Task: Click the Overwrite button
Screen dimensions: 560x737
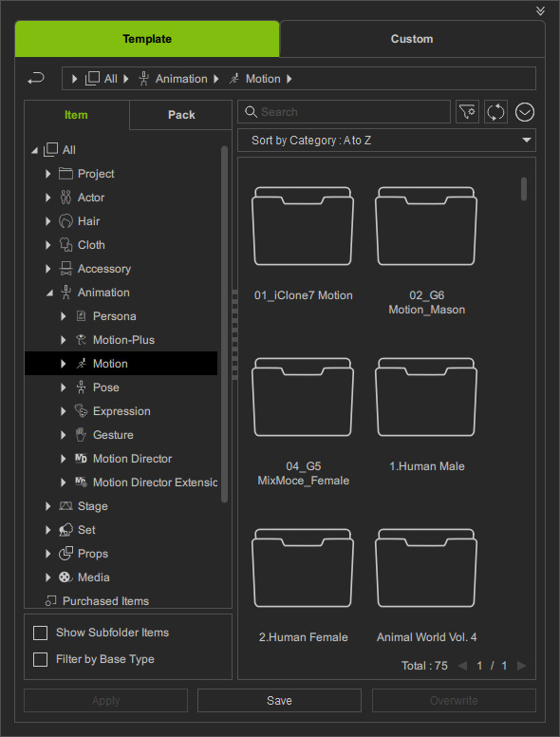Action: coord(454,700)
